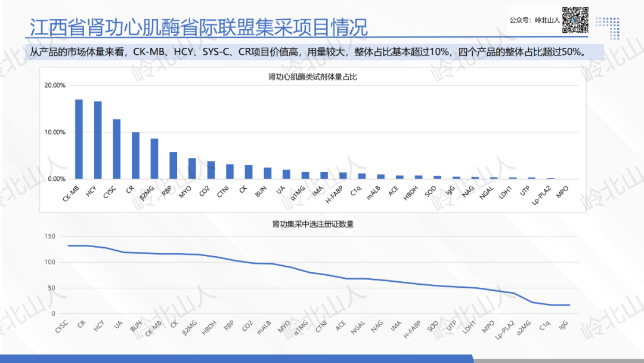
Task: Click the QR code in top-right corner
Action: (x=575, y=20)
